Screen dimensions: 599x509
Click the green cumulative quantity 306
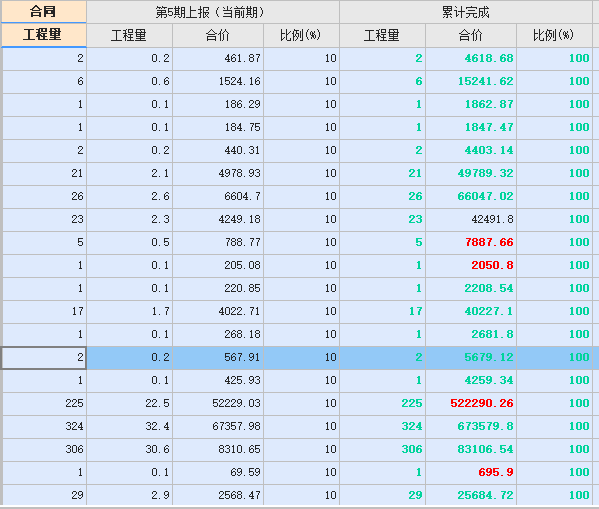(x=382, y=449)
